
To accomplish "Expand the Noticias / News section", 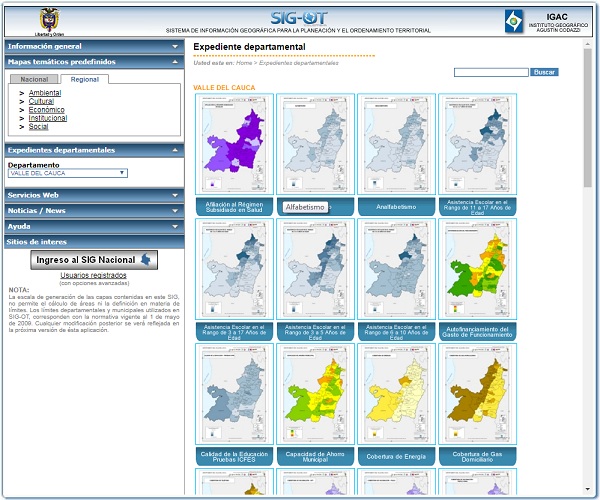I will point(93,211).
